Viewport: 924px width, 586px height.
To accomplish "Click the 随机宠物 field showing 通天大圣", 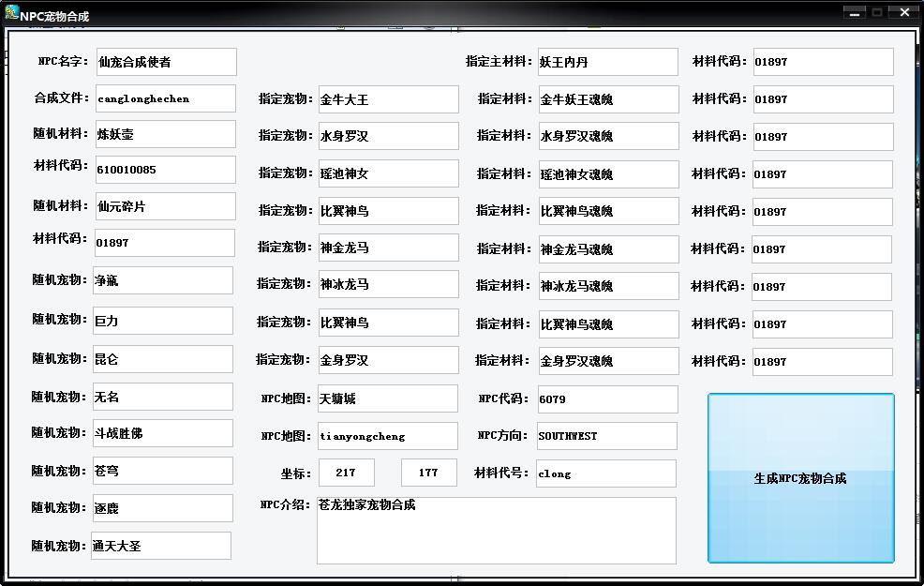I will pos(160,546).
